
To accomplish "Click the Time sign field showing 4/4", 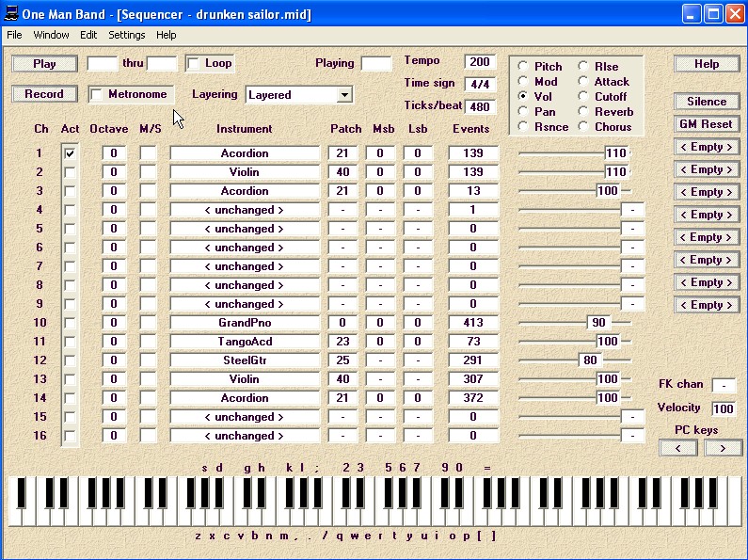I will 480,85.
